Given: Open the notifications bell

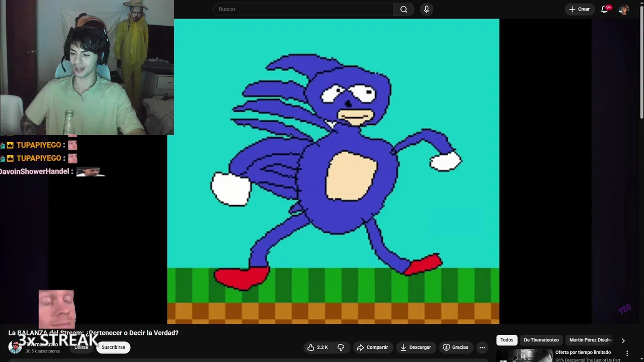Looking at the screenshot, I should tap(605, 9).
